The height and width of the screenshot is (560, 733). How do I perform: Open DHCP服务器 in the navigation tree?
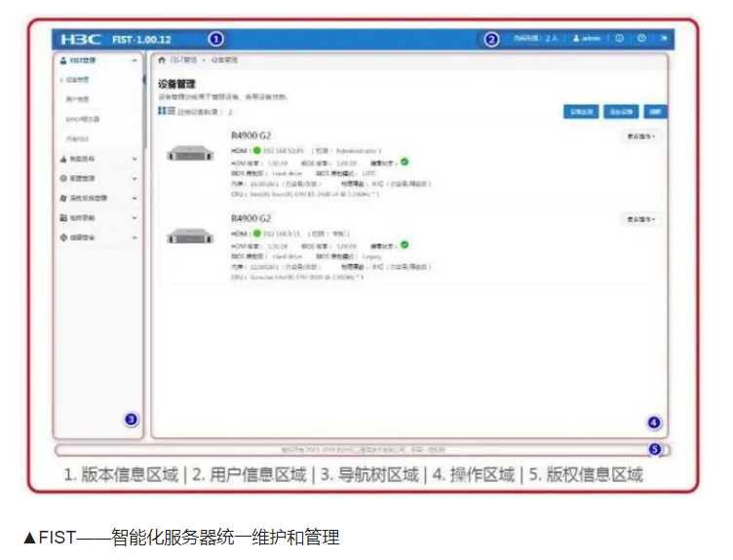82,119
